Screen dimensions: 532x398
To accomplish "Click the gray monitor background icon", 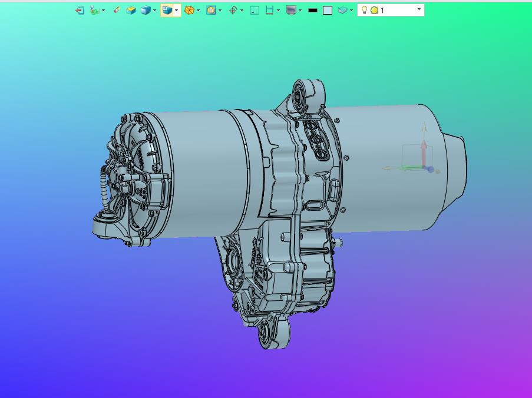I will (291, 11).
